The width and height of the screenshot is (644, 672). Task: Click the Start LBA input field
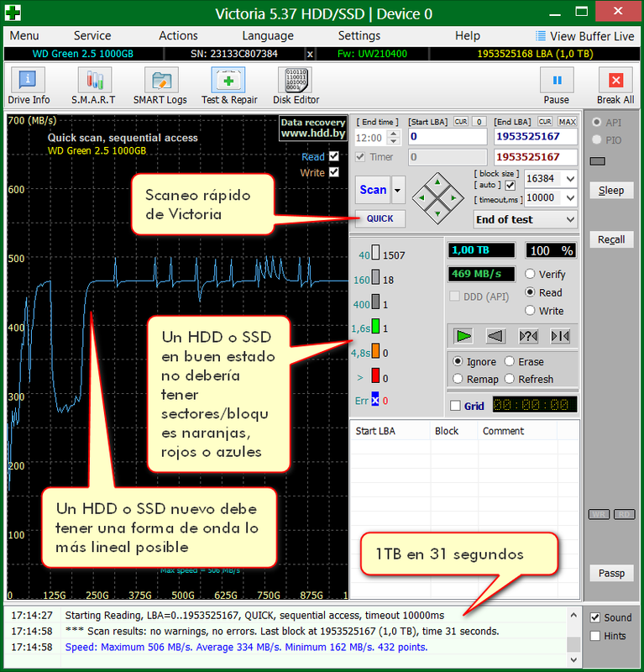pyautogui.click(x=448, y=137)
